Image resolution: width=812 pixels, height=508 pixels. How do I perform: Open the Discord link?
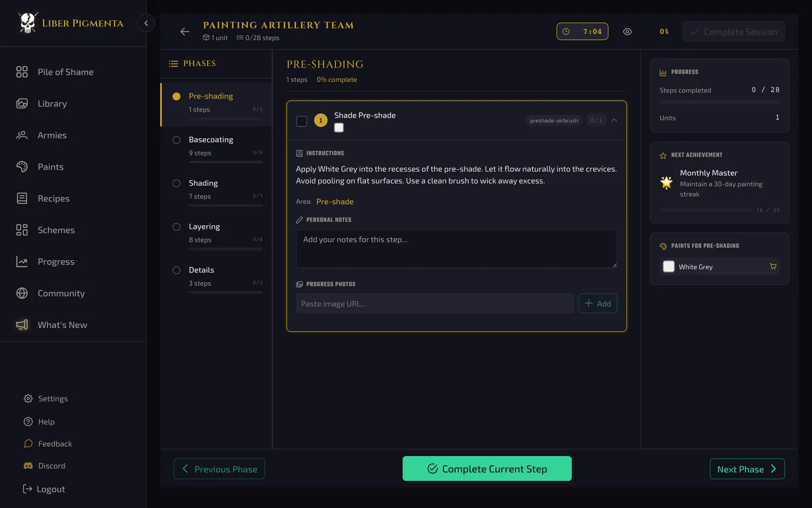point(45,466)
